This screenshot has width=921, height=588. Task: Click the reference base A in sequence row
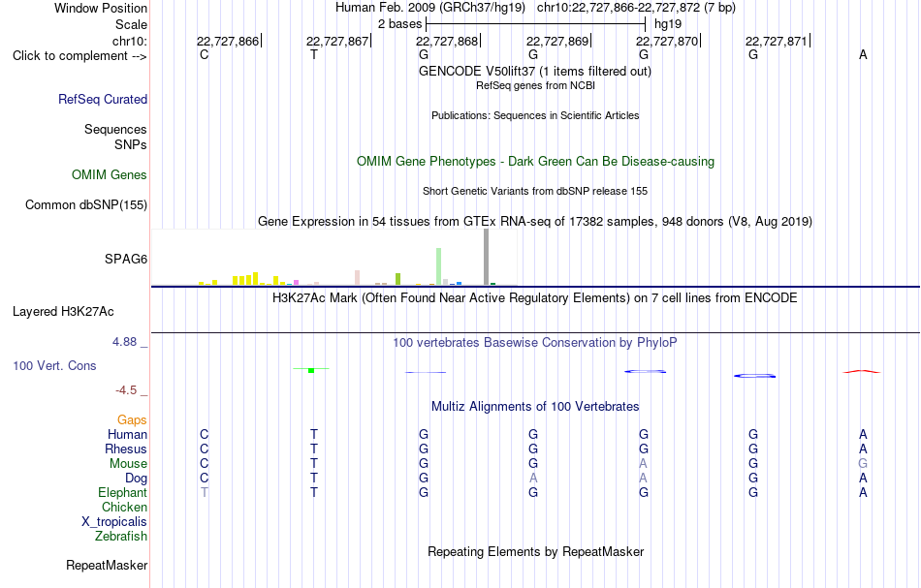(863, 55)
